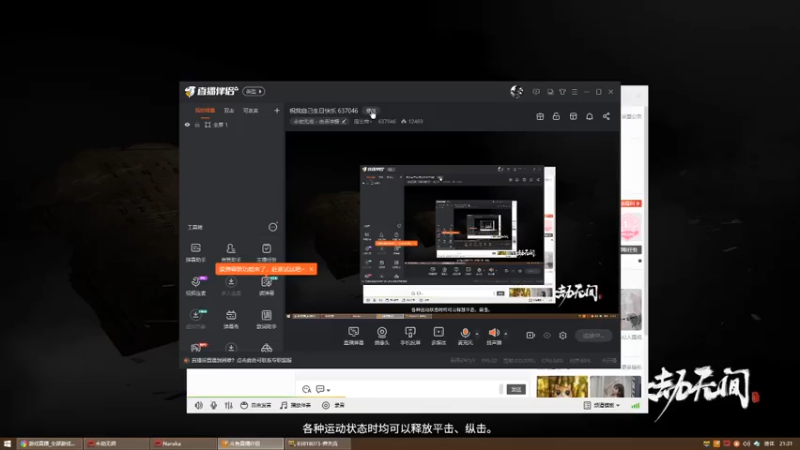
Task: Switch to Naraka taskbar item
Action: click(184, 444)
